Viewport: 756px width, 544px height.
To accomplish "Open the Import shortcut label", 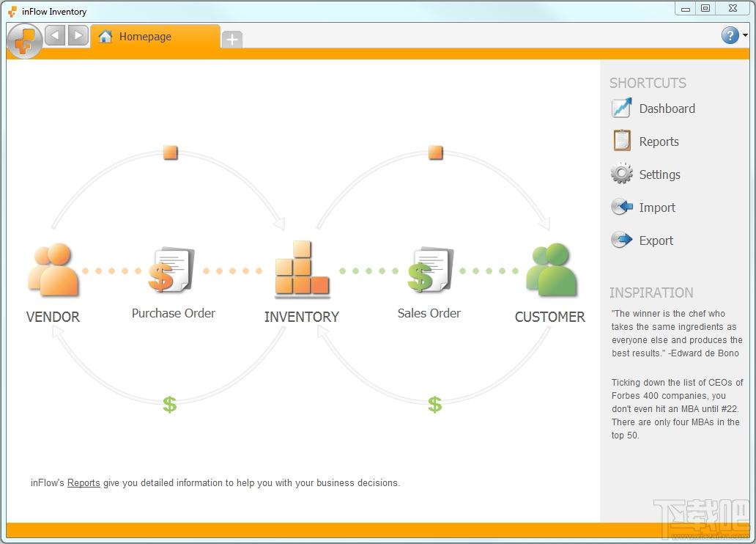I will pyautogui.click(x=656, y=207).
